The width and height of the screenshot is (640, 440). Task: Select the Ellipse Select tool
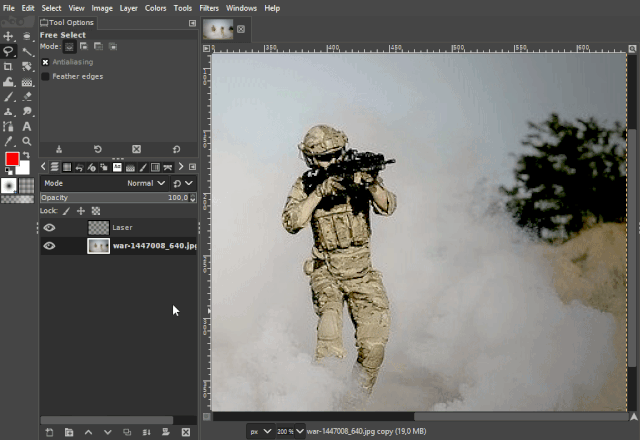[x=27, y=36]
